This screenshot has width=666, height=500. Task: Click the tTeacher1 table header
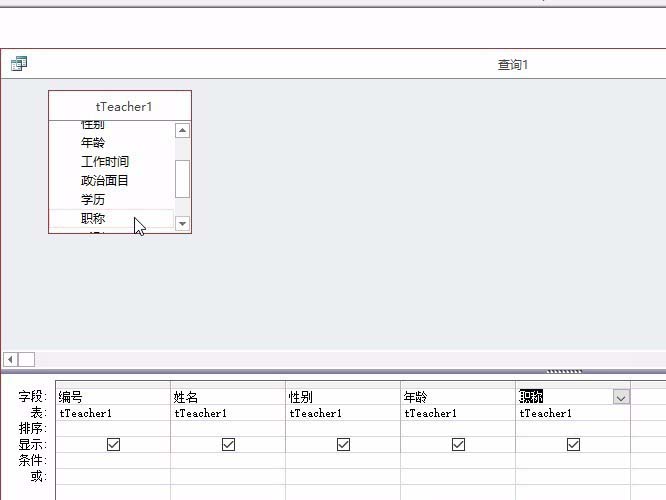point(120,106)
